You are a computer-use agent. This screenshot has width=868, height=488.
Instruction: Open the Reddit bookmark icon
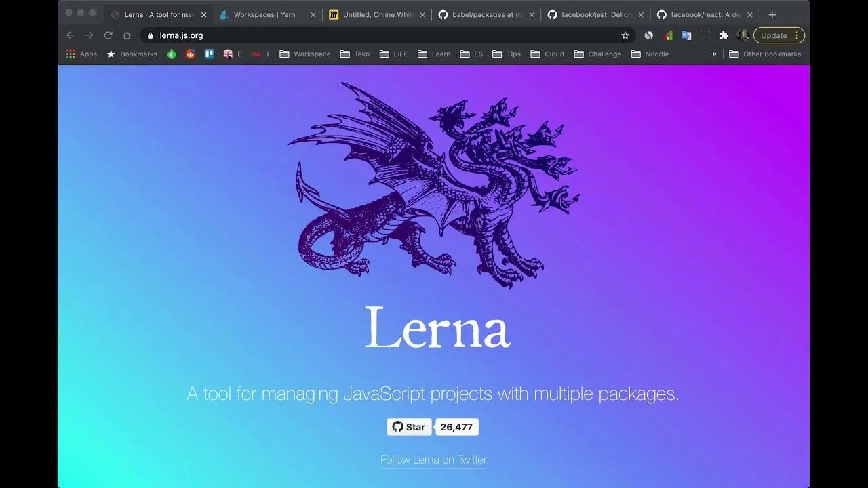pos(191,54)
